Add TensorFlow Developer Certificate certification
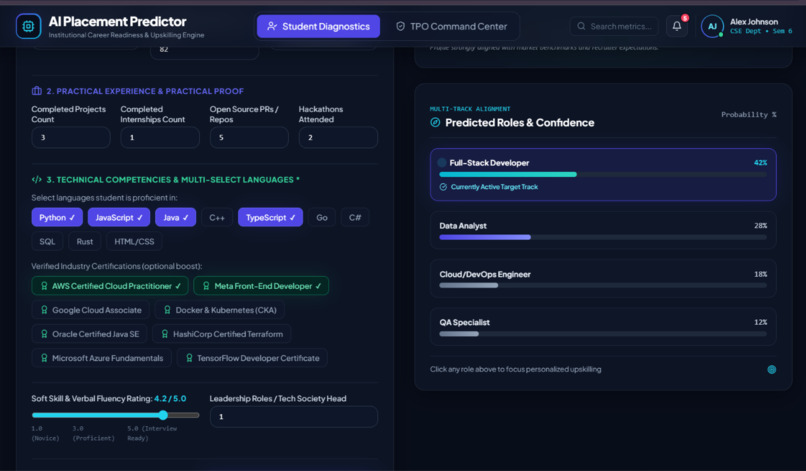The image size is (806, 471). point(252,358)
